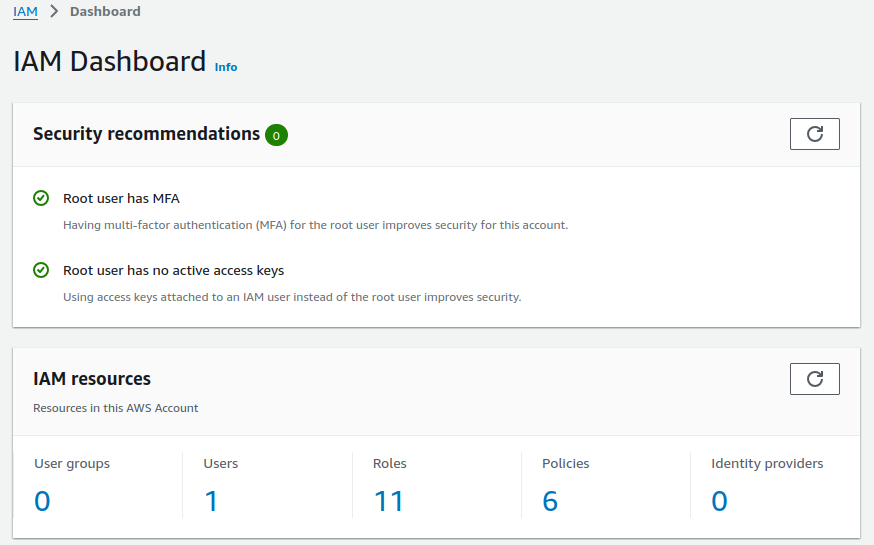Click 'Resources in this AWS Account' subtitle
This screenshot has height=545, width=874.
[x=115, y=408]
